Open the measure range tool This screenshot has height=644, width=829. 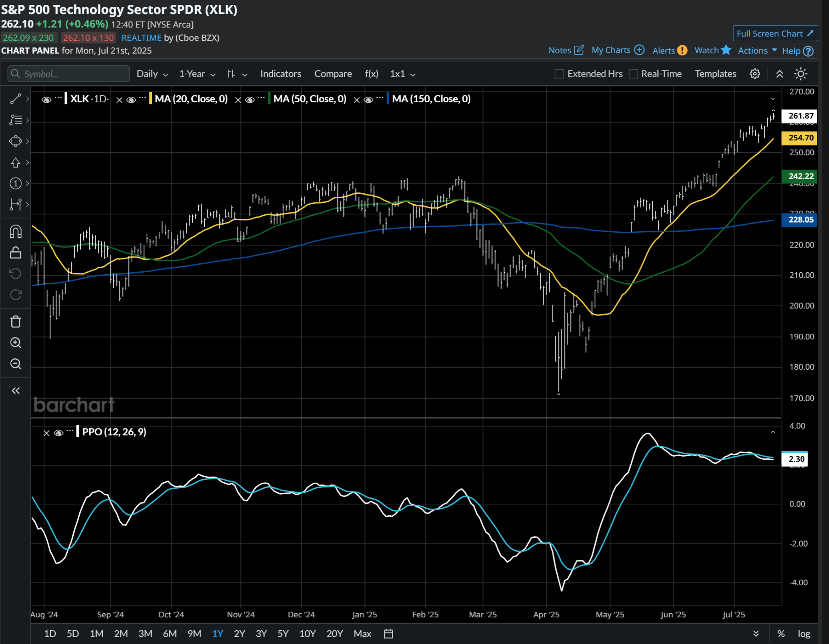click(15, 204)
